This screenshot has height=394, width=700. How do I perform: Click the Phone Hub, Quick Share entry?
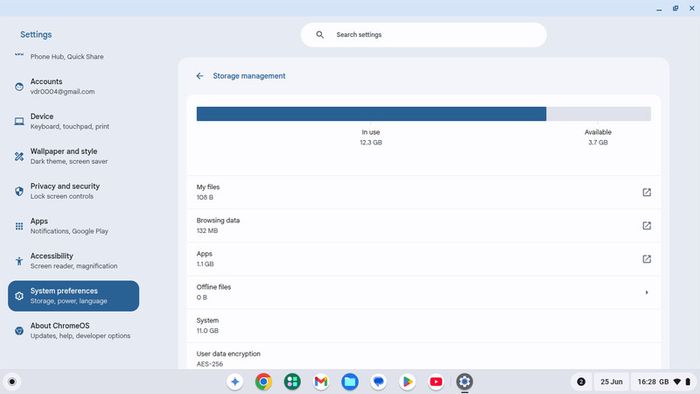[67, 57]
